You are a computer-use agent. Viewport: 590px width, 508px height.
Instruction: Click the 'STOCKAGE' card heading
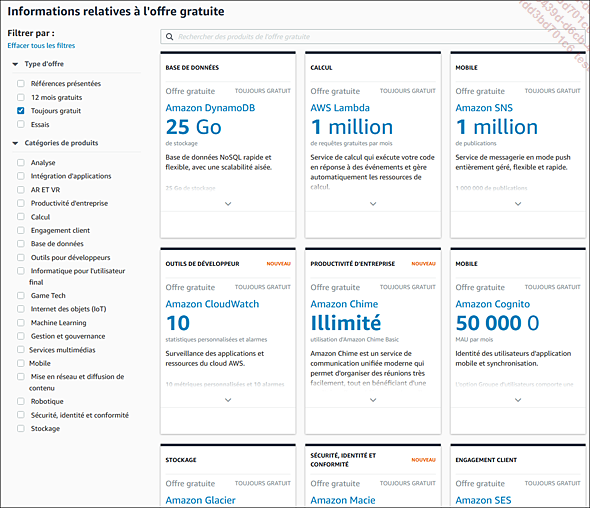(x=181, y=460)
